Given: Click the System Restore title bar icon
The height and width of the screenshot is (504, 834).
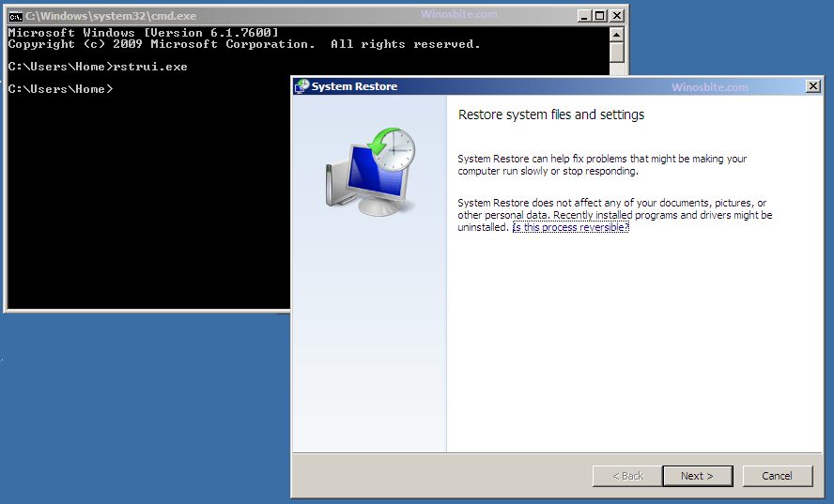Looking at the screenshot, I should (302, 86).
